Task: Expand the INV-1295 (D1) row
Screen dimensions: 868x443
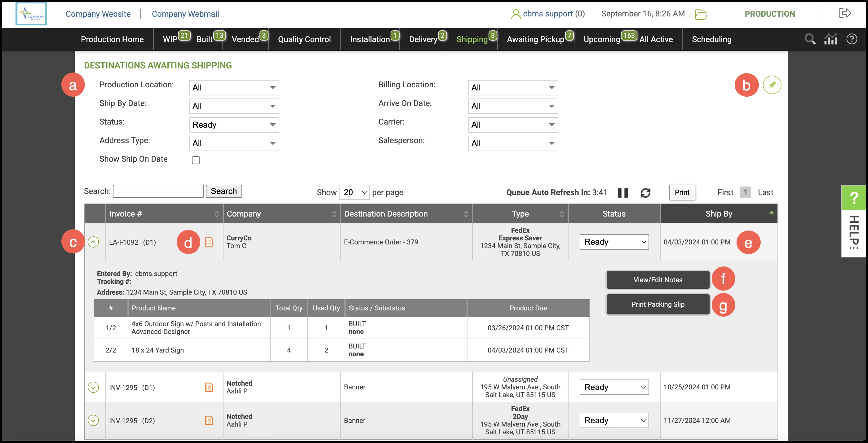Action: pyautogui.click(x=93, y=387)
